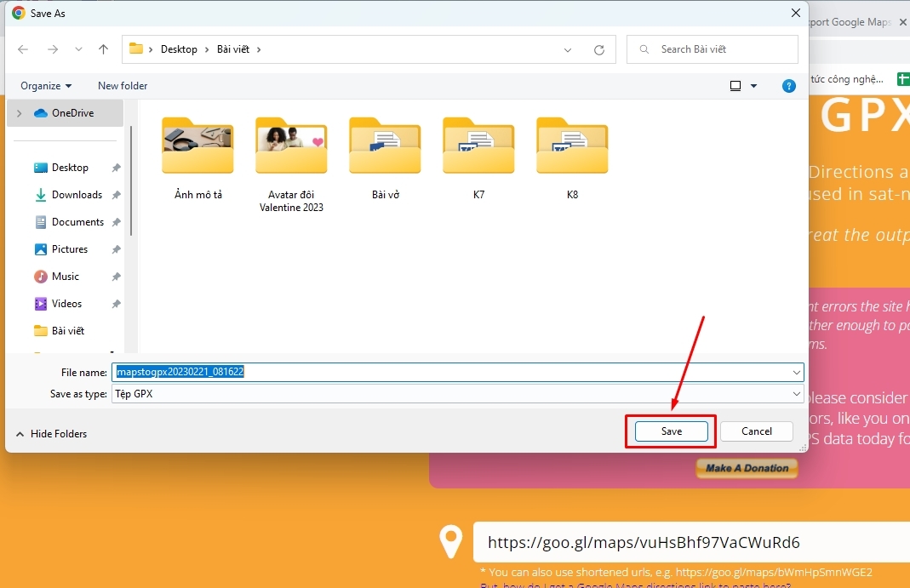Click the pin icon beside Pictures
The image size is (910, 588).
coord(116,249)
